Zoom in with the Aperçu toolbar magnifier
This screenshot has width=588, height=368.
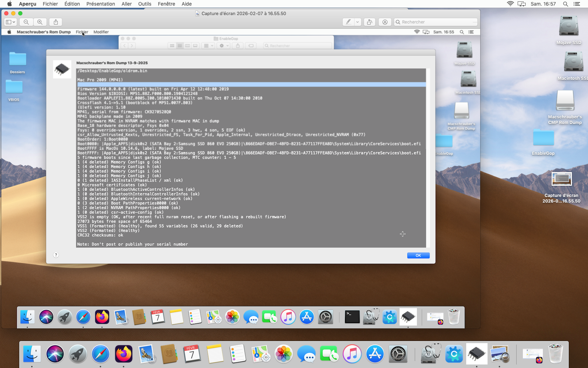coord(40,22)
